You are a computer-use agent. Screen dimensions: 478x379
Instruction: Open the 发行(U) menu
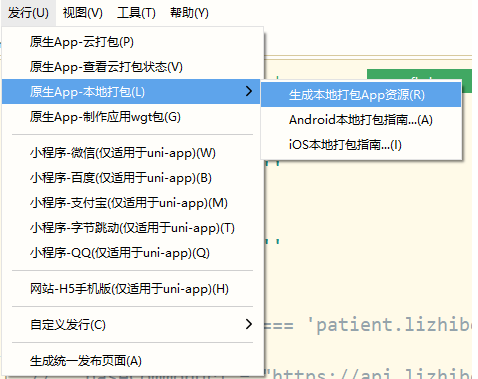point(28,13)
